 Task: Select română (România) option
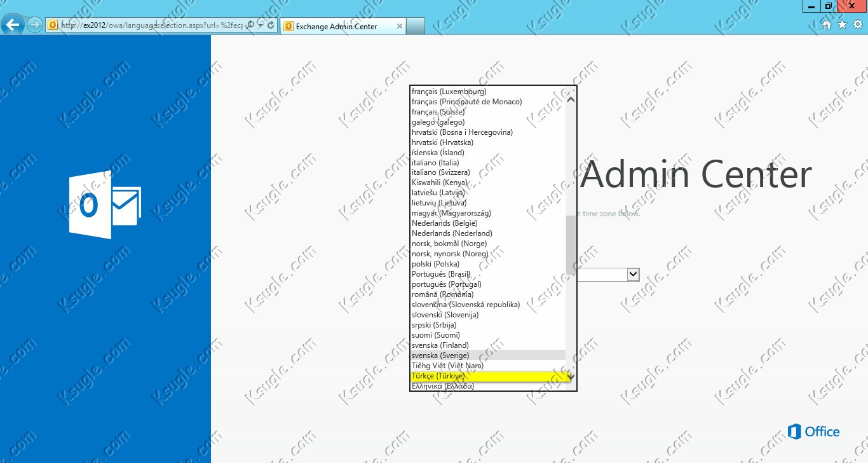tap(488, 294)
